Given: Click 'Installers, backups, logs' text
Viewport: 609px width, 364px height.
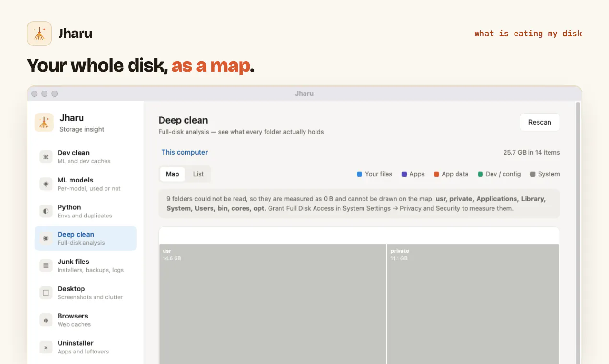Looking at the screenshot, I should click(91, 270).
